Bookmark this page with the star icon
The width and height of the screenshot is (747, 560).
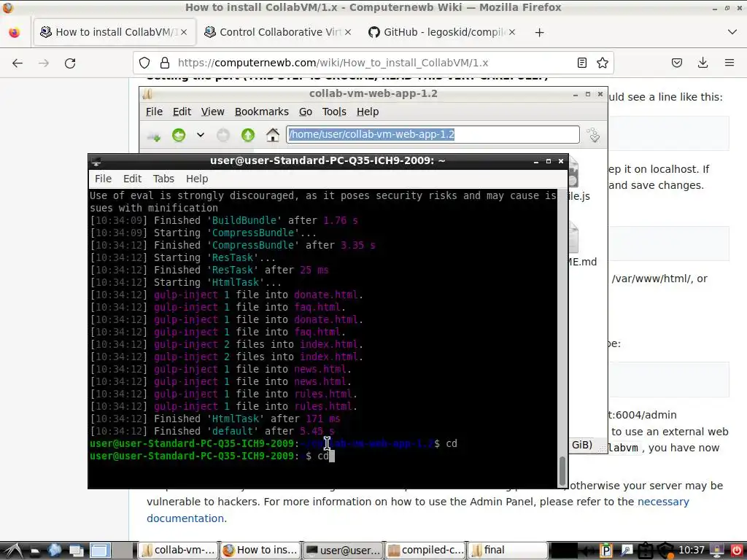click(x=602, y=63)
